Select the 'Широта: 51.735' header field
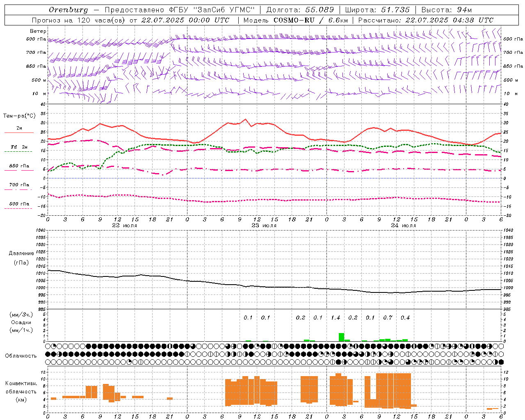525x420 pixels. click(377, 10)
